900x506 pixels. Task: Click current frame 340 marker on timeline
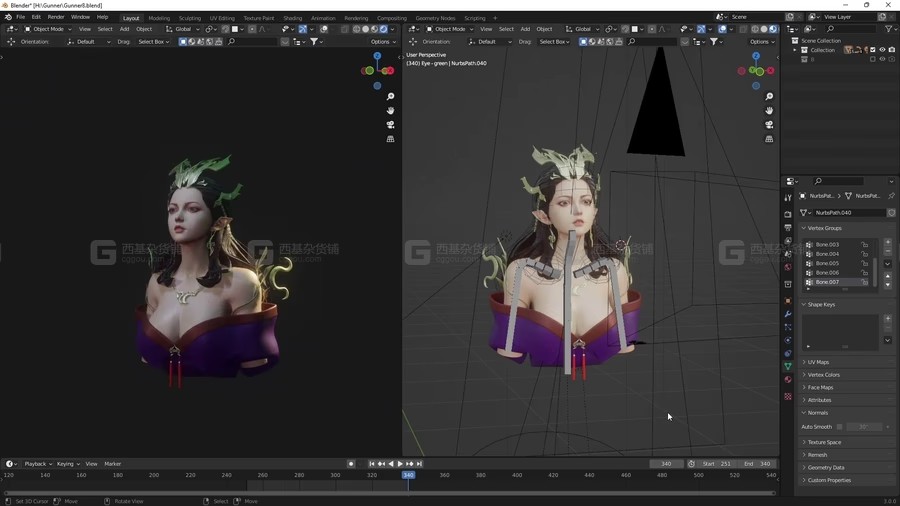(408, 475)
